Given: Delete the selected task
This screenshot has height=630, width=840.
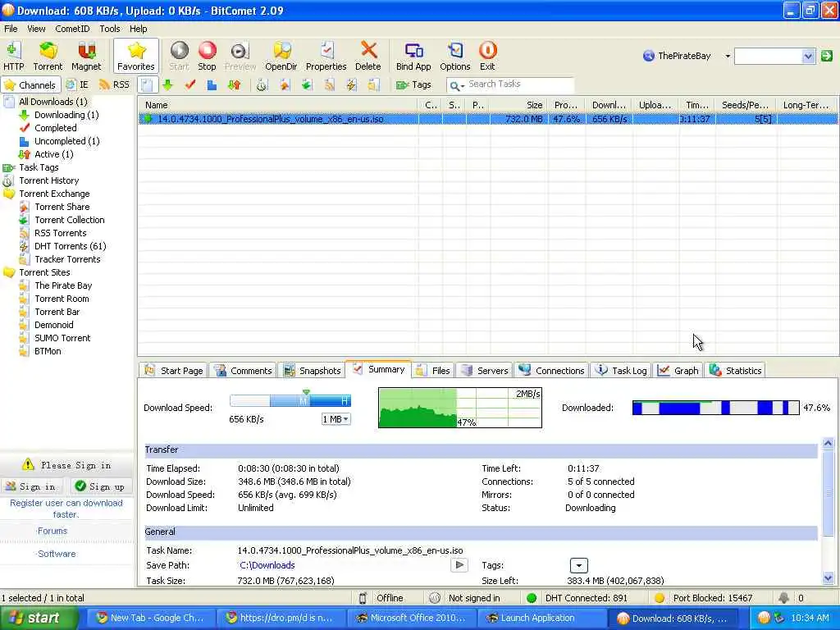Looking at the screenshot, I should 368,56.
